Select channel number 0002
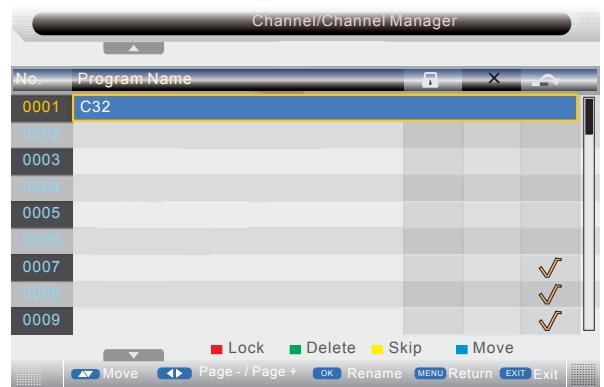 point(42,134)
